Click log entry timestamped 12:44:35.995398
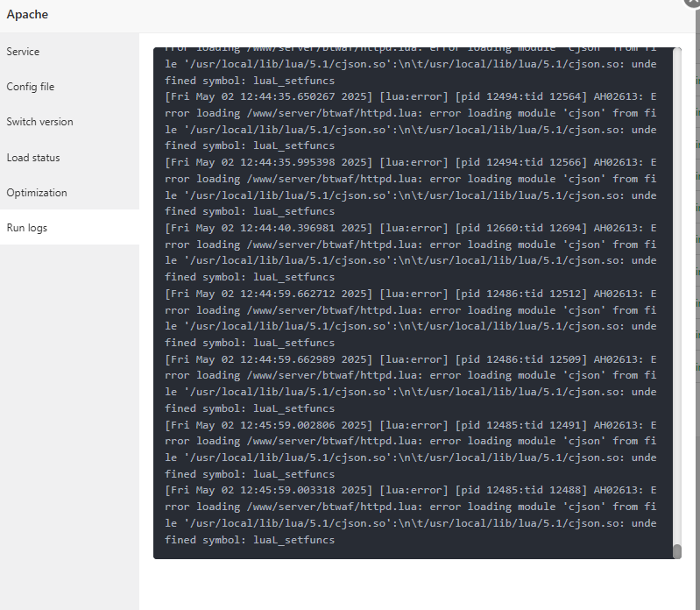The image size is (700, 610). [410, 187]
